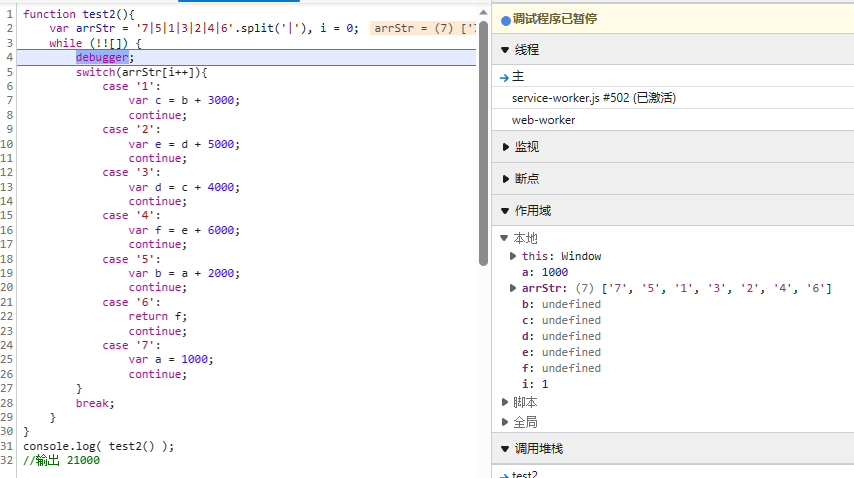Expand the 全局 scope group
This screenshot has width=854, height=478.
pyautogui.click(x=505, y=422)
